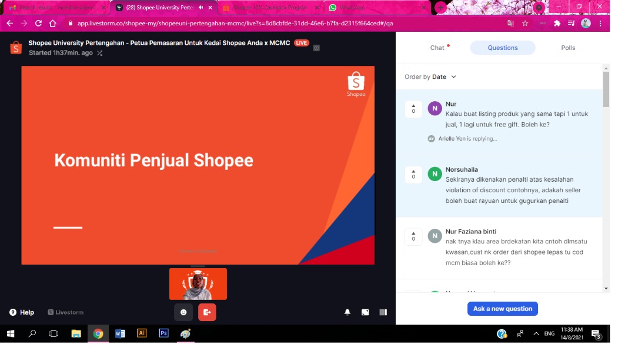Click Norsuhaila's green avatar
635x364 pixels.
tap(435, 174)
